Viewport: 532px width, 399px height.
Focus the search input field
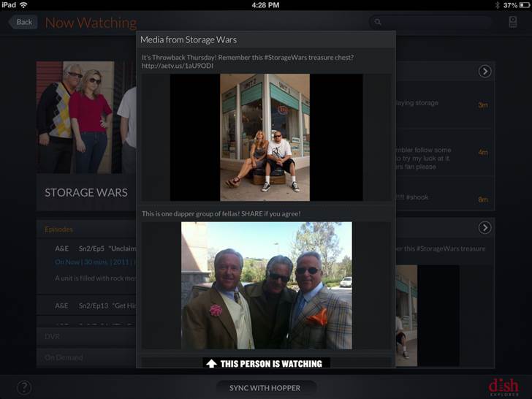[438, 22]
